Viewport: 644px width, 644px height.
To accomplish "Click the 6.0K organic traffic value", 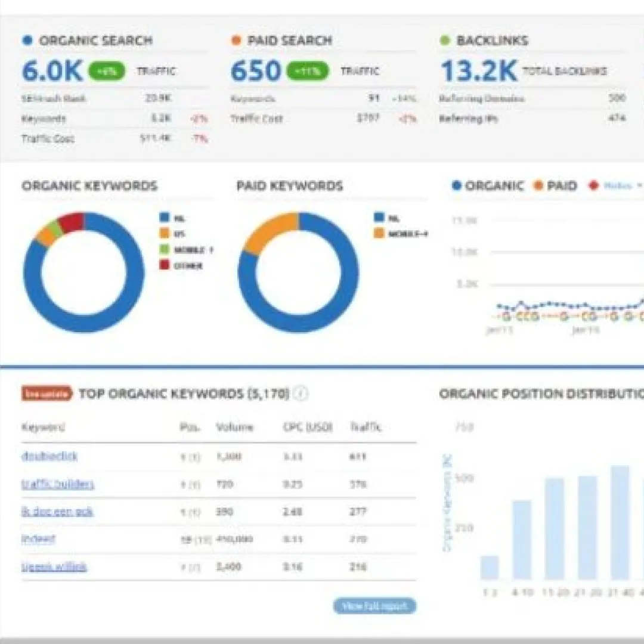I will pos(52,71).
